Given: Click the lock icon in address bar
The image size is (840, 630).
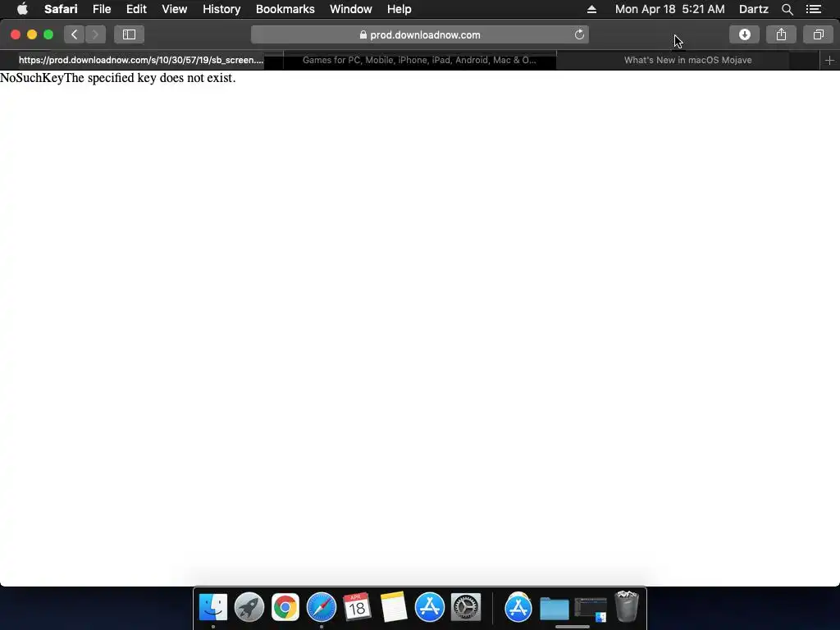Looking at the screenshot, I should (363, 34).
